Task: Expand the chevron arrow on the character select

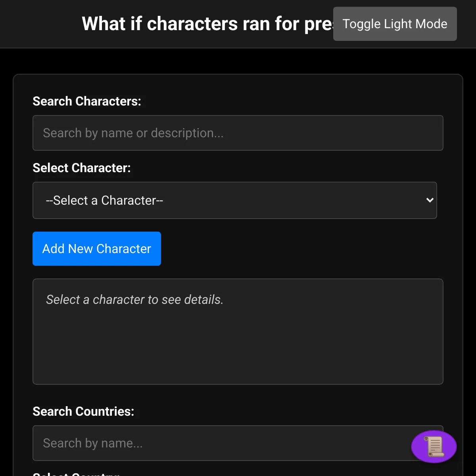Action: click(430, 200)
